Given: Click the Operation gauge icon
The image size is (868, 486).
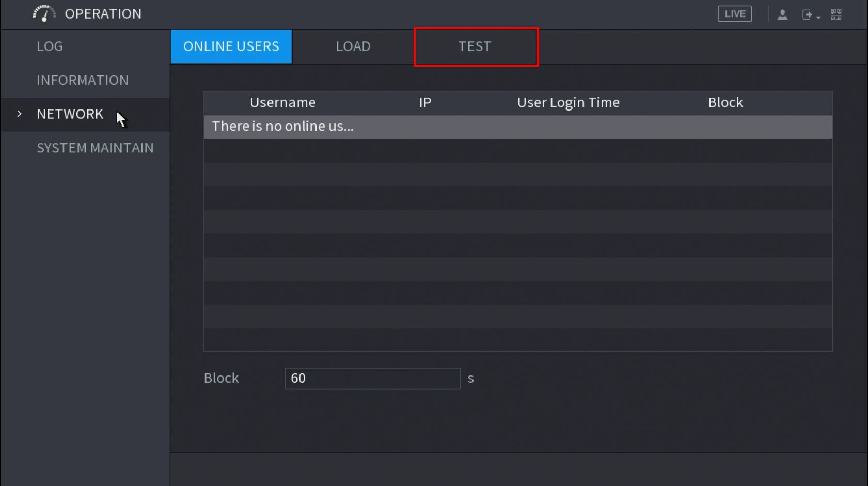Looking at the screenshot, I should click(44, 13).
